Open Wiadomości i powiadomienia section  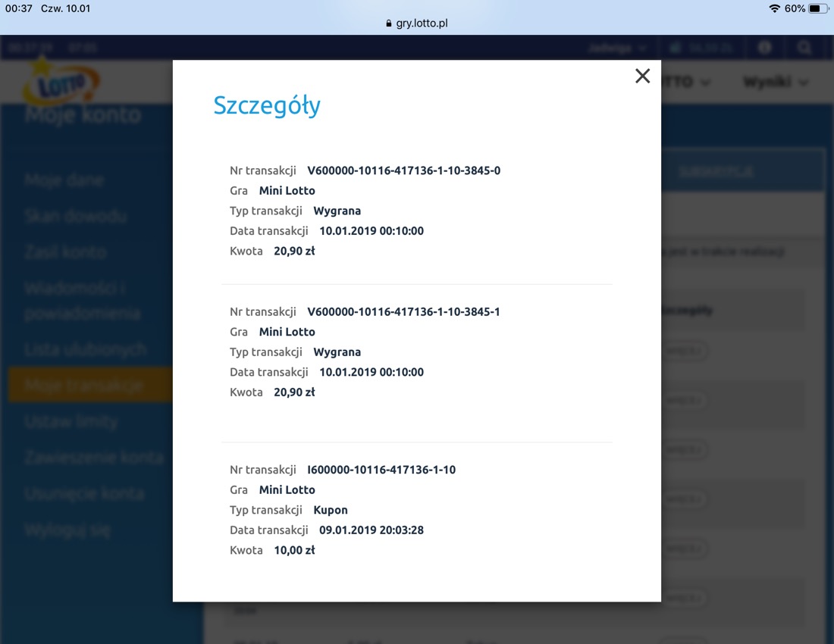(82, 301)
